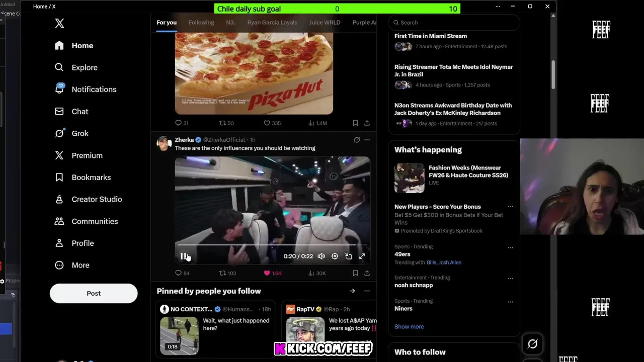Open the noah schnapp trending topic
The height and width of the screenshot is (362, 644).
pos(414,285)
